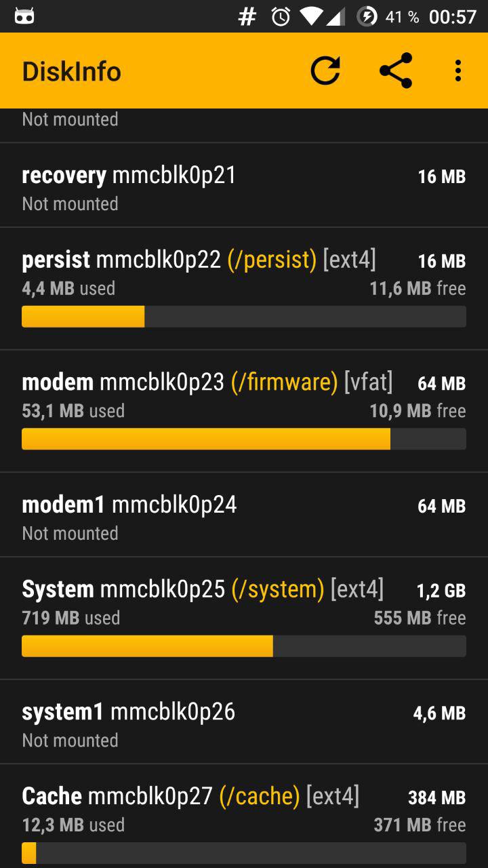Tap the alarm clock status icon
Image resolution: width=488 pixels, height=868 pixels.
[281, 17]
